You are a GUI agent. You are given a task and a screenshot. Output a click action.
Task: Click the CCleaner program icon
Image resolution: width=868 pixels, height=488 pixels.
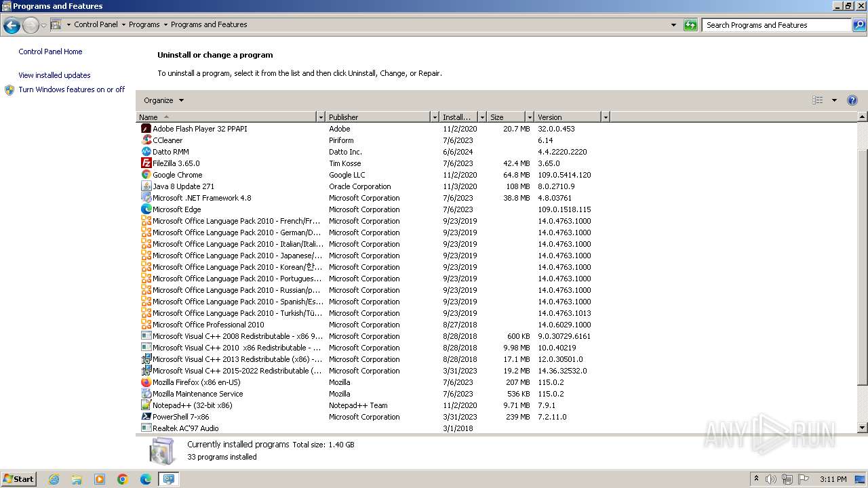(x=146, y=140)
